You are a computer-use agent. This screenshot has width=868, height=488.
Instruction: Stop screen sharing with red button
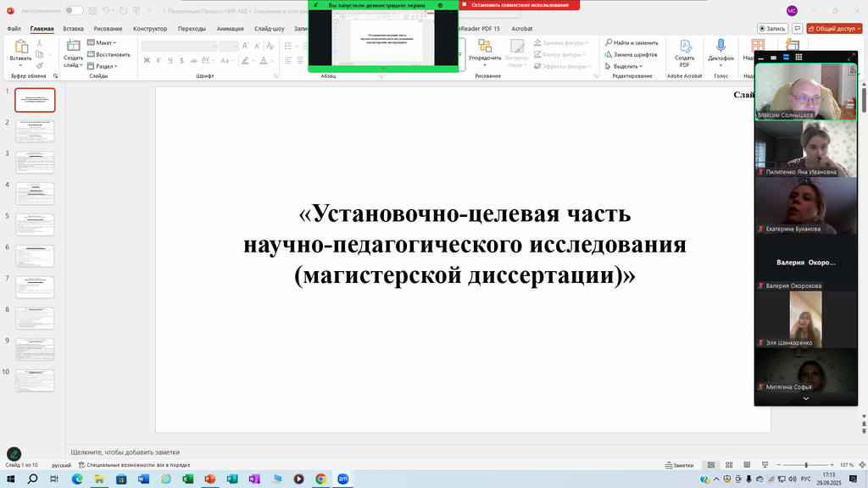(x=519, y=5)
